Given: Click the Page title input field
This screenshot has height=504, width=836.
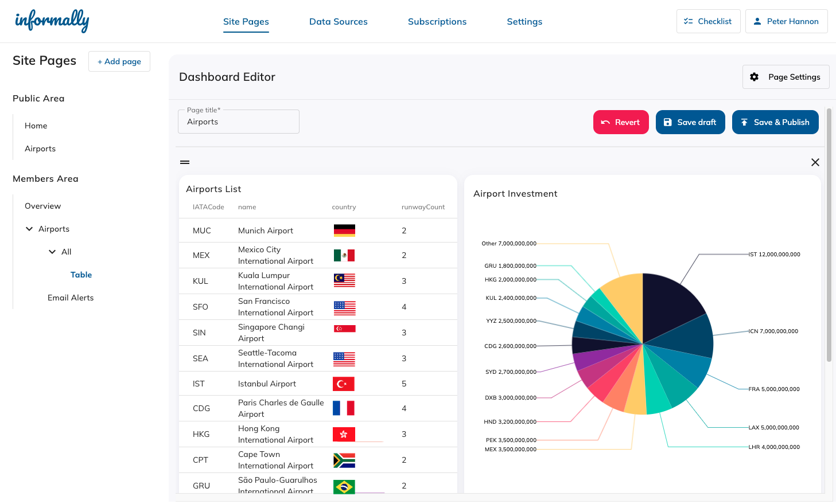Looking at the screenshot, I should pyautogui.click(x=239, y=122).
